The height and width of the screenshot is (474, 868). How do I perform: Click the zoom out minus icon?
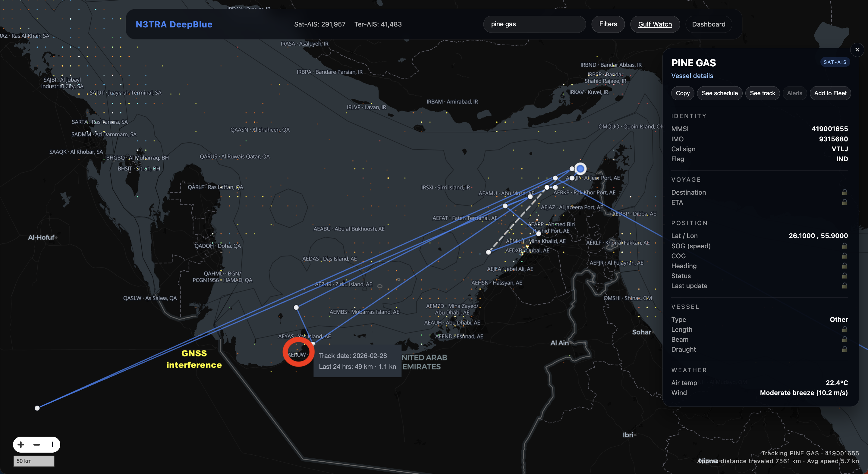tap(37, 445)
